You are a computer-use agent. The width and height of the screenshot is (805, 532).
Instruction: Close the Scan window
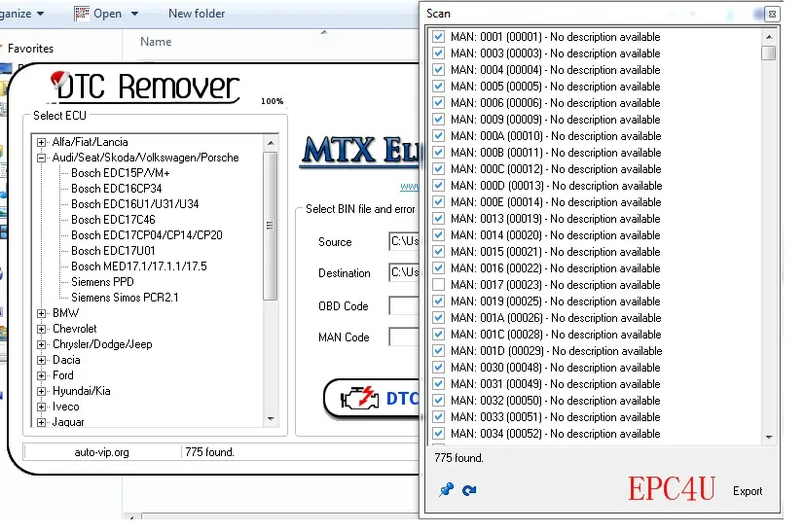click(x=772, y=14)
